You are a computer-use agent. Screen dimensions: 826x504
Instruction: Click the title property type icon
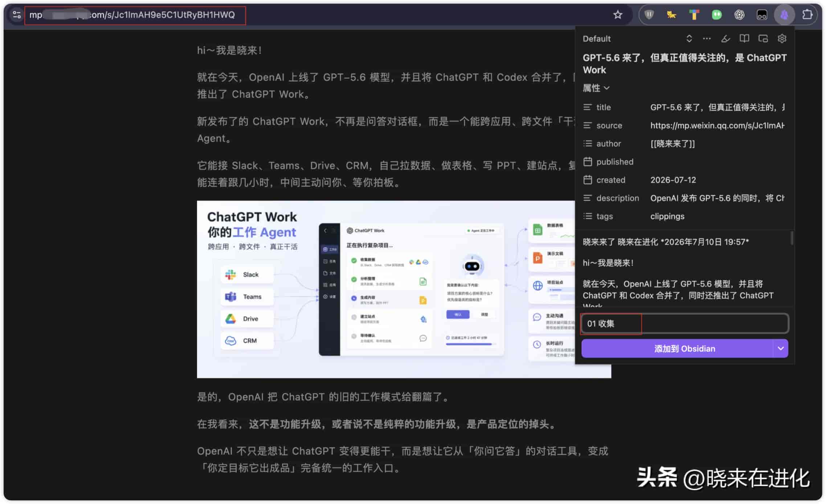[588, 107]
